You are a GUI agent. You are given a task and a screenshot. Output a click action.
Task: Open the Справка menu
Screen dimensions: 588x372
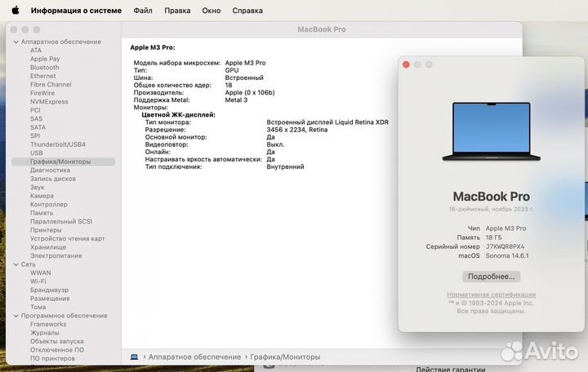[x=247, y=11]
